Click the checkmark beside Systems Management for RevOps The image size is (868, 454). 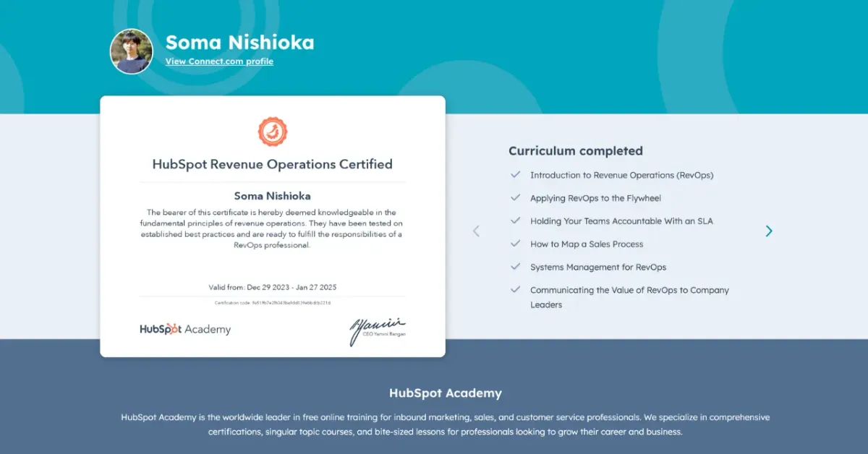[516, 267]
